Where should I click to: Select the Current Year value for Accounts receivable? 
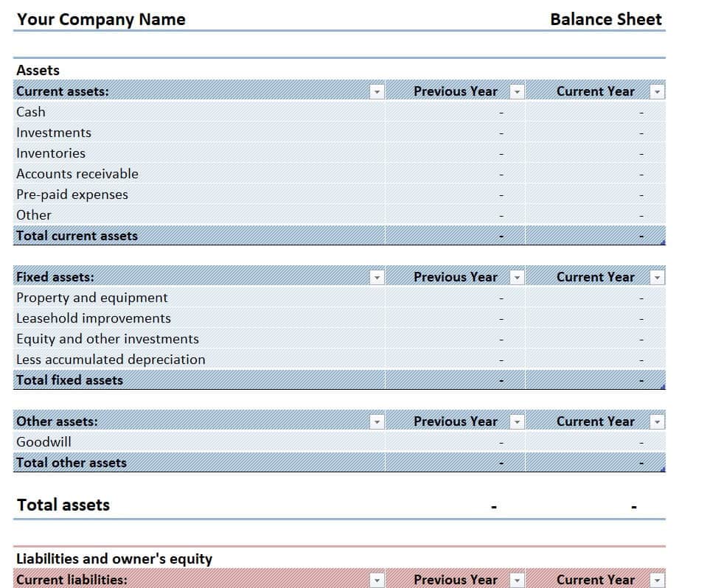click(595, 174)
